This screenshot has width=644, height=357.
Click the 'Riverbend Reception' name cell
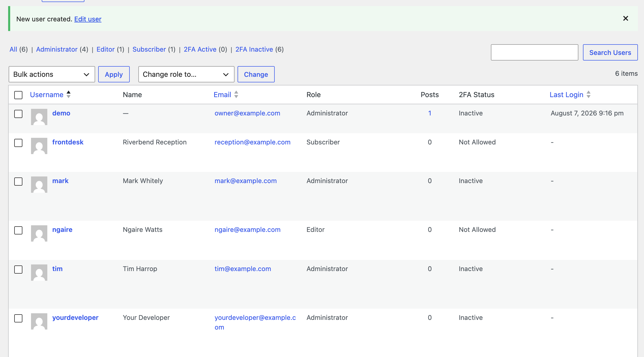155,142
